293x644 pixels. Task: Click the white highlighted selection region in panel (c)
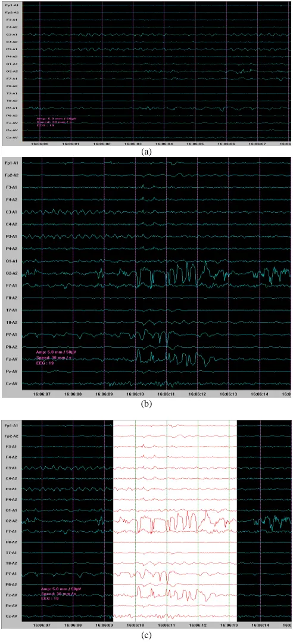point(175,520)
